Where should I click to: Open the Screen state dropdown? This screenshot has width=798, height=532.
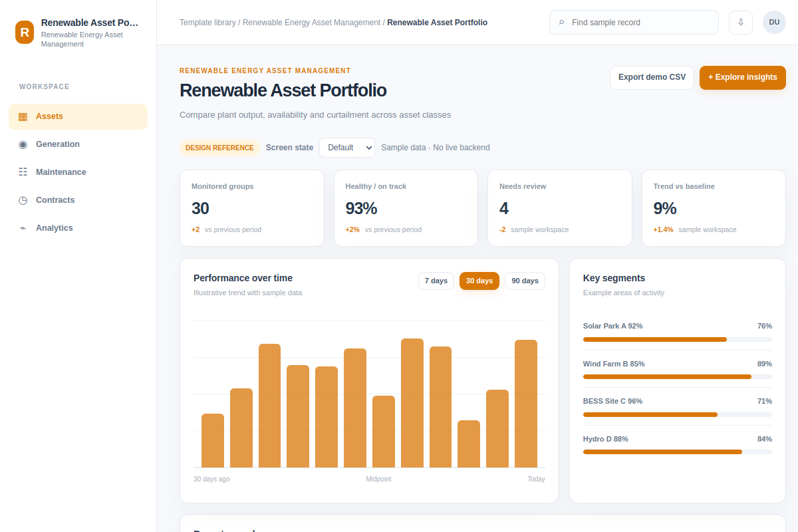tap(347, 148)
